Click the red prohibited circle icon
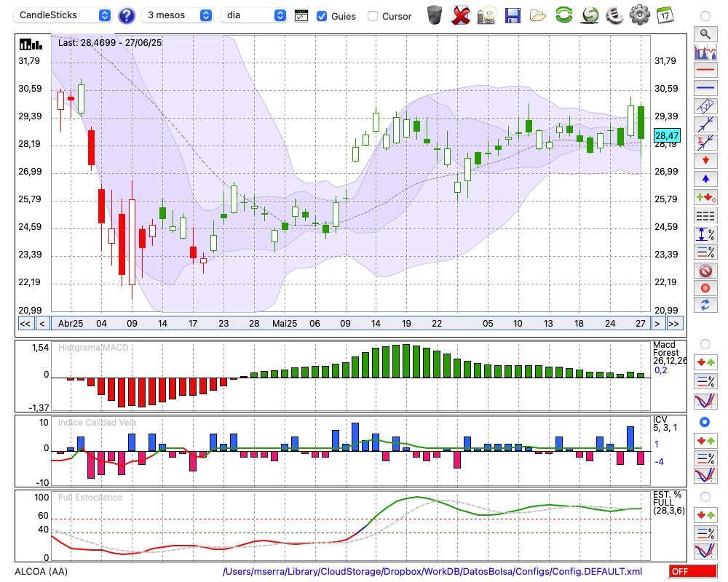The width and height of the screenshot is (728, 582). (705, 270)
